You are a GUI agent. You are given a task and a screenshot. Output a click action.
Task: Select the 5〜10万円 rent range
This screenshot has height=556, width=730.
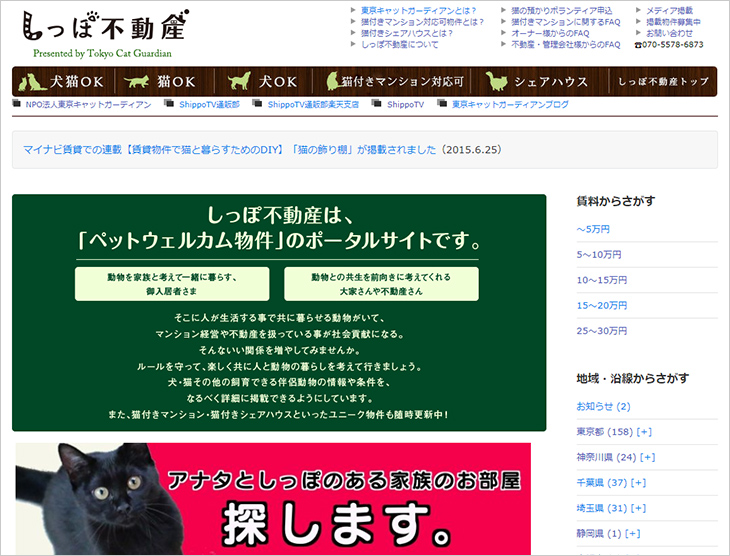click(599, 255)
